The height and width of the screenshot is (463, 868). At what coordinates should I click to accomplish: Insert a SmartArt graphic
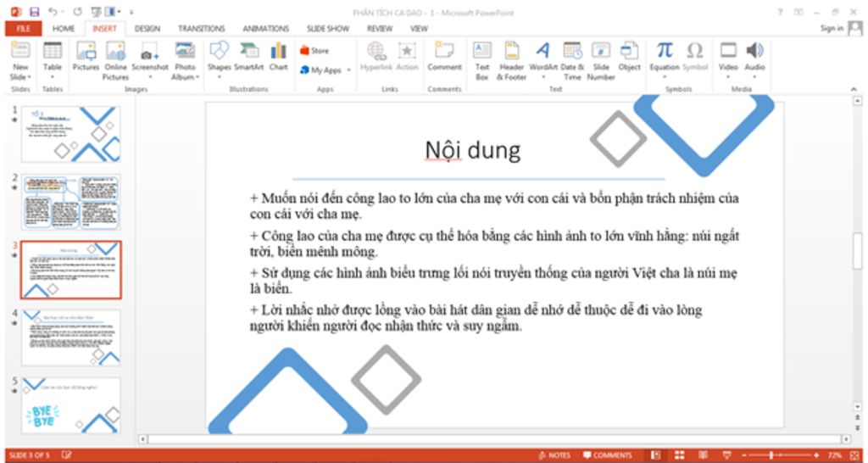click(x=249, y=57)
